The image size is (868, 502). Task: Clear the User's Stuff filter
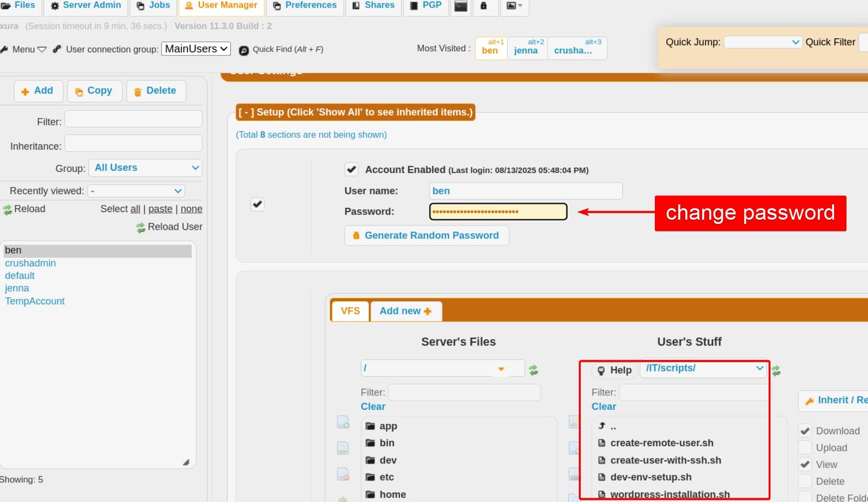click(x=604, y=406)
